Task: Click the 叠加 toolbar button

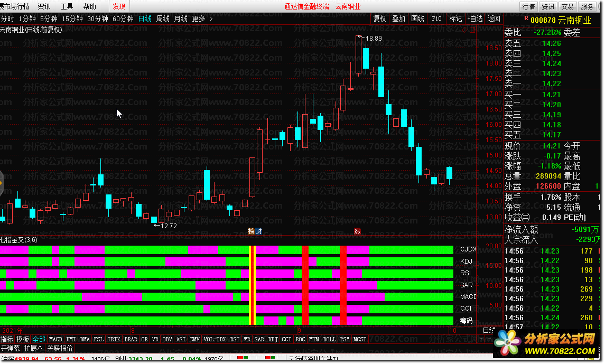Action: pyautogui.click(x=398, y=18)
